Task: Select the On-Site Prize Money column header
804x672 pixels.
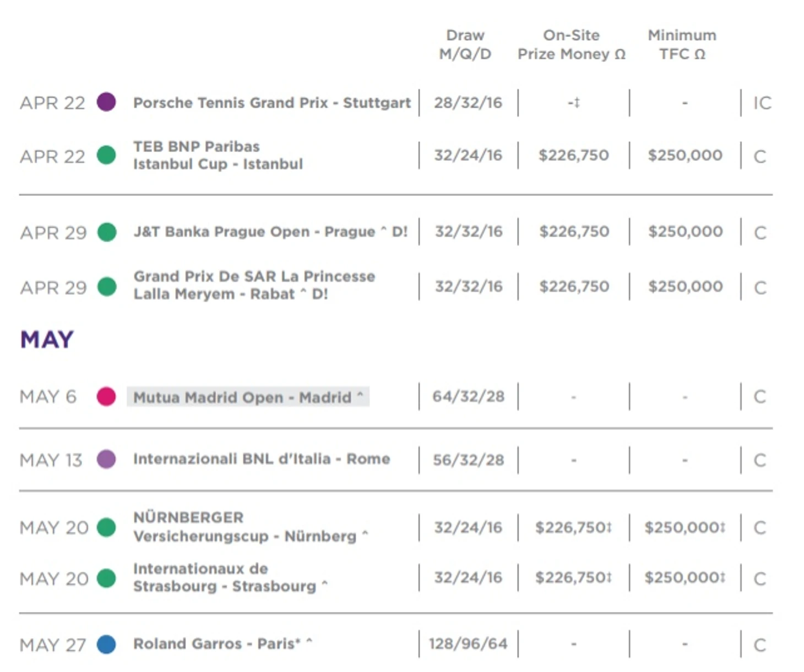Action: 571,45
